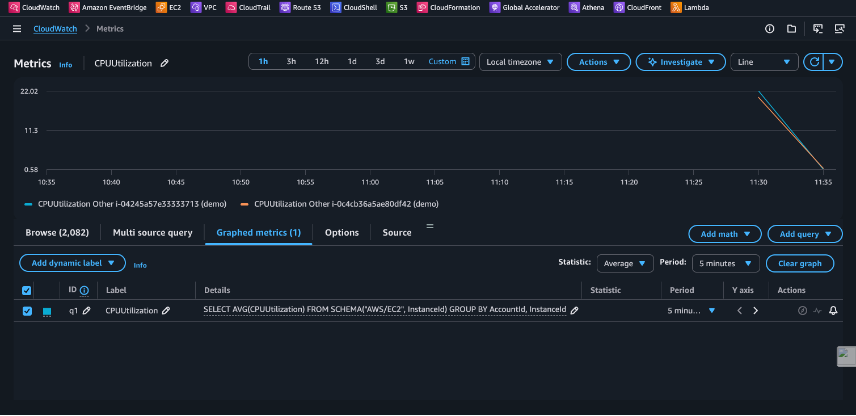Open the Custom time range calendar

(449, 62)
